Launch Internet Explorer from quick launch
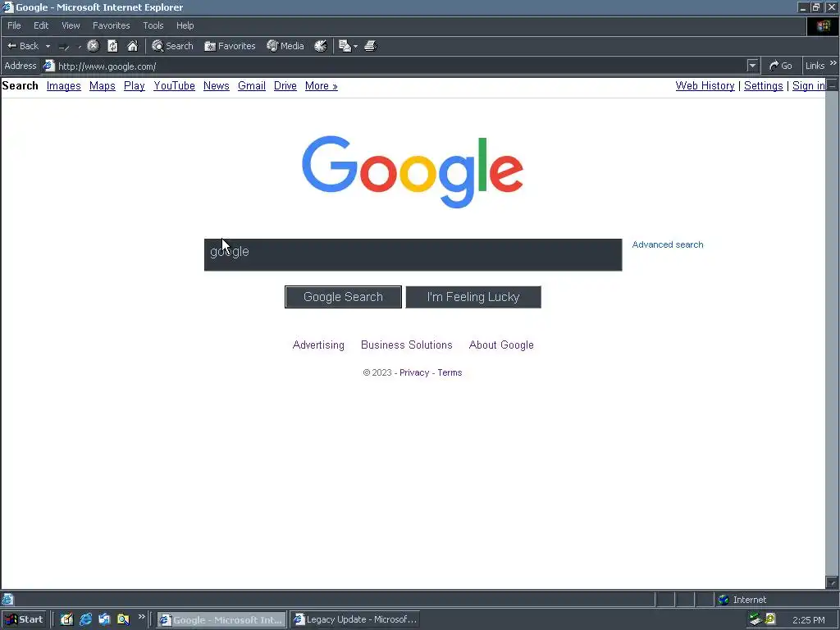The width and height of the screenshot is (840, 630). click(85, 619)
